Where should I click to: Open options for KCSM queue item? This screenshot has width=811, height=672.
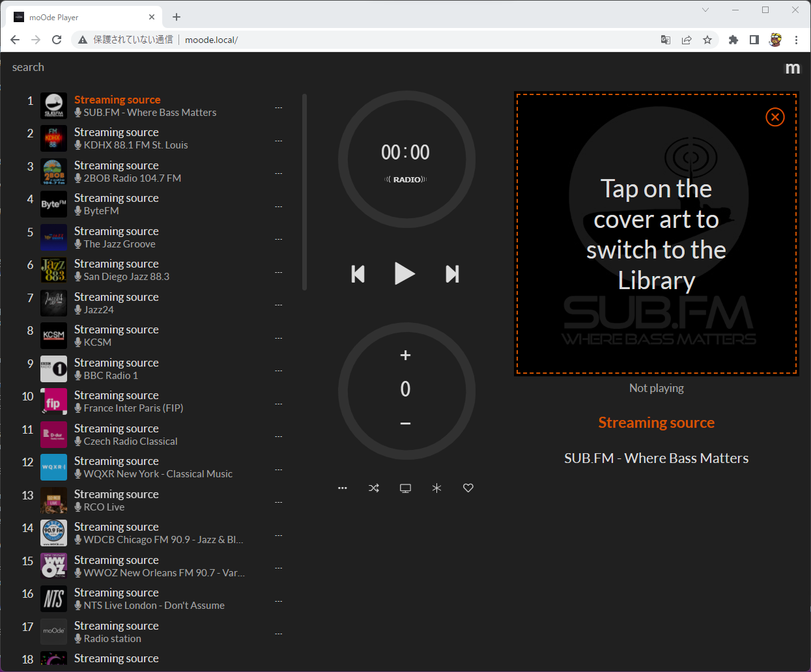coord(278,338)
